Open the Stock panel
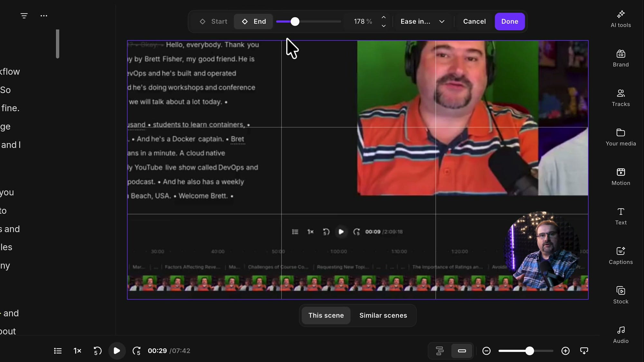 [620, 295]
